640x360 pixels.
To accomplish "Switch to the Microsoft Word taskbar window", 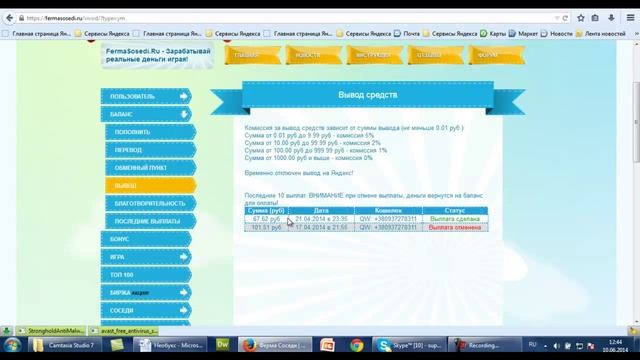I will pos(170,345).
